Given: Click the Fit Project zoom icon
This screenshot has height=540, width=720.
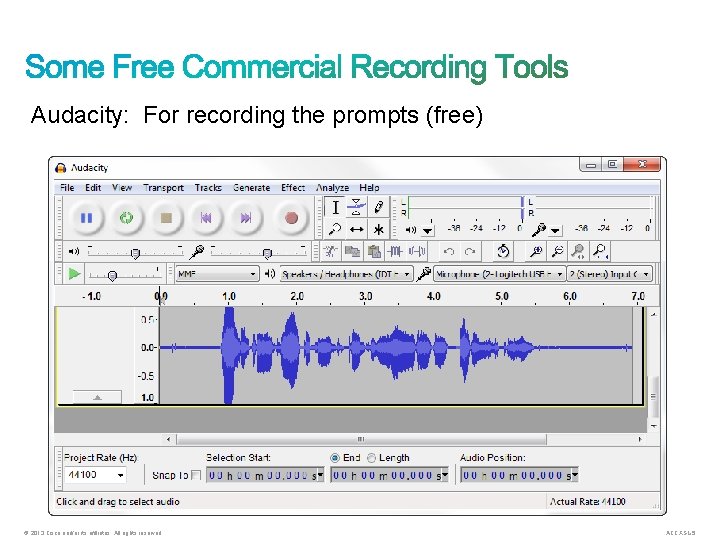Looking at the screenshot, I should [x=600, y=251].
